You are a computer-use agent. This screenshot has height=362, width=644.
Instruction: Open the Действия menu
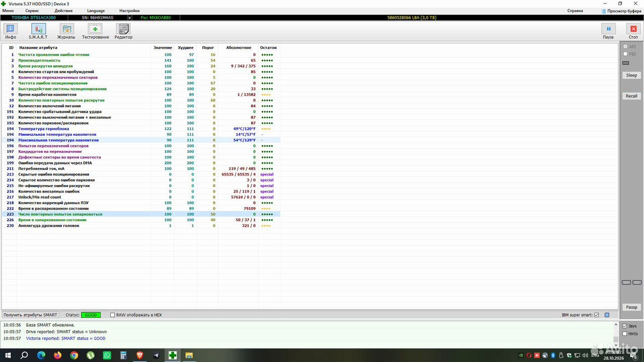pos(63,11)
